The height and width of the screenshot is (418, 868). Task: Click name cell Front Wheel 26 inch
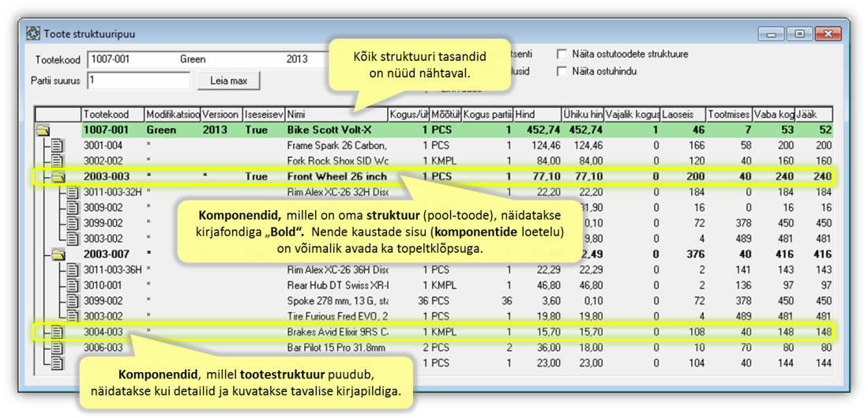[336, 177]
